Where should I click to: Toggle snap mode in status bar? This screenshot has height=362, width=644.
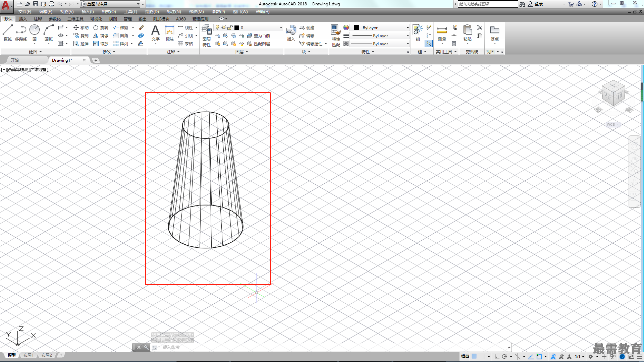tap(482, 356)
